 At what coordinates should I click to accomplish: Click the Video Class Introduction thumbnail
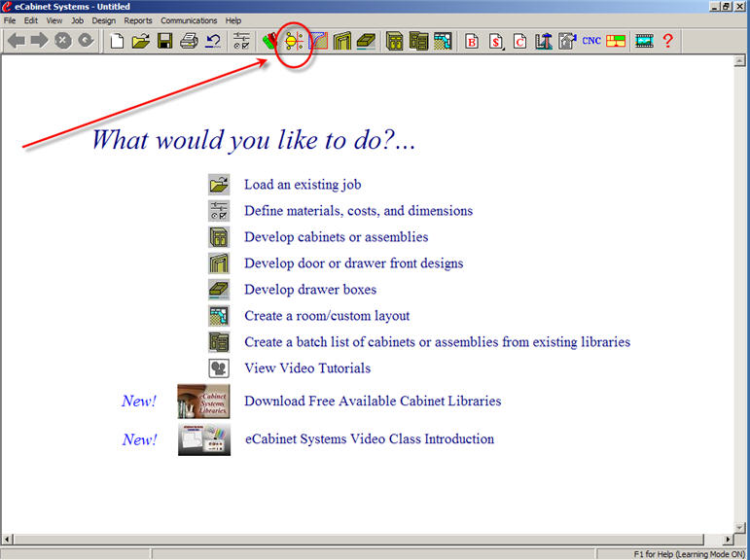coord(204,439)
